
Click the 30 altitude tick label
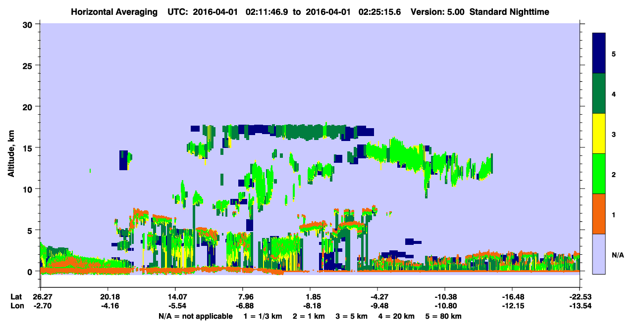(29, 24)
